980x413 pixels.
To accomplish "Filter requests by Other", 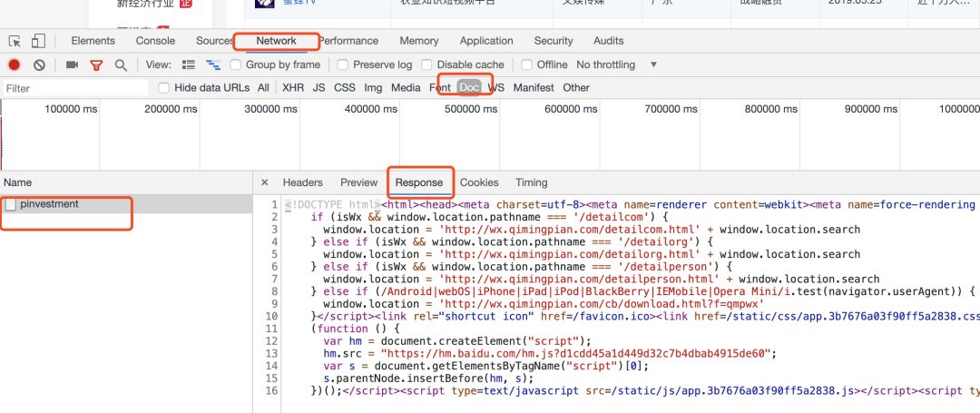I will click(576, 87).
